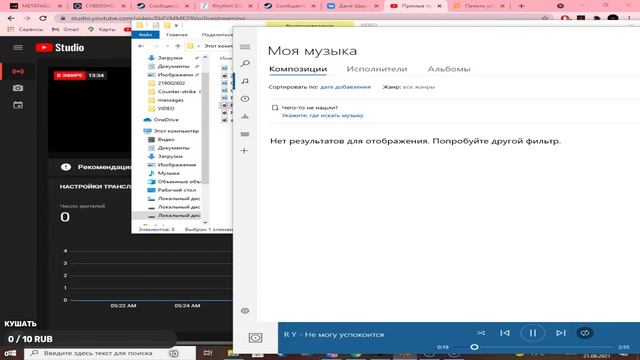Open Главная ribbon tab in File Explorer
This screenshot has height=360, width=640.
(x=177, y=35)
